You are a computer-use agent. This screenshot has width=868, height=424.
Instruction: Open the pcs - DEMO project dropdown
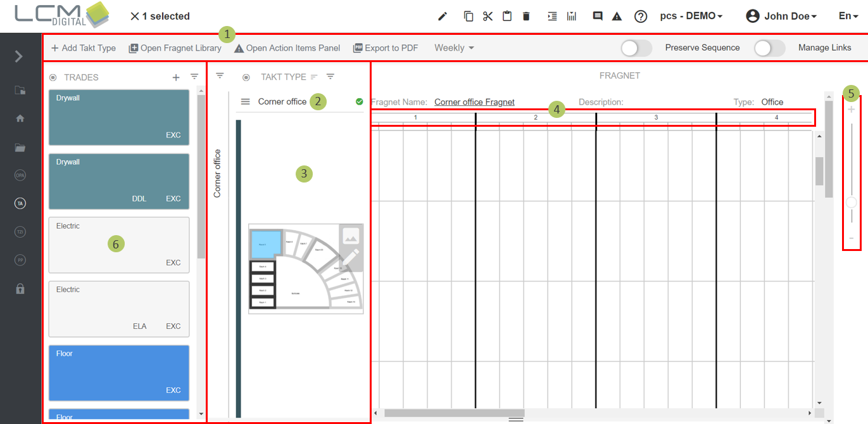click(x=691, y=16)
